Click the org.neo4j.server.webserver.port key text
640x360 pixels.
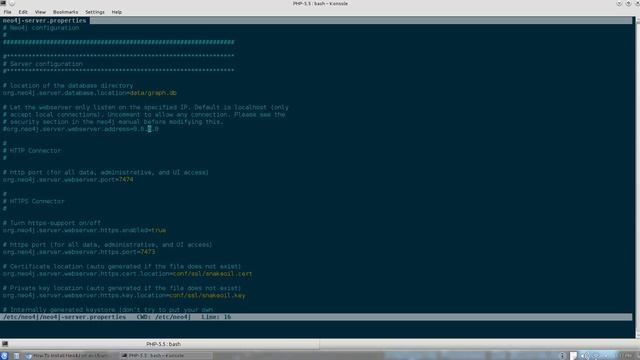[x=59, y=180]
